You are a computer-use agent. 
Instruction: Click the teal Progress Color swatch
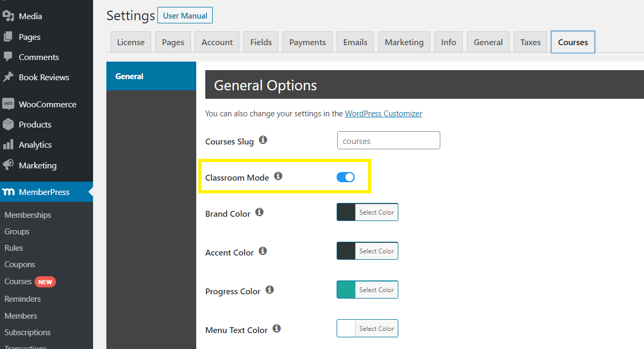point(346,290)
